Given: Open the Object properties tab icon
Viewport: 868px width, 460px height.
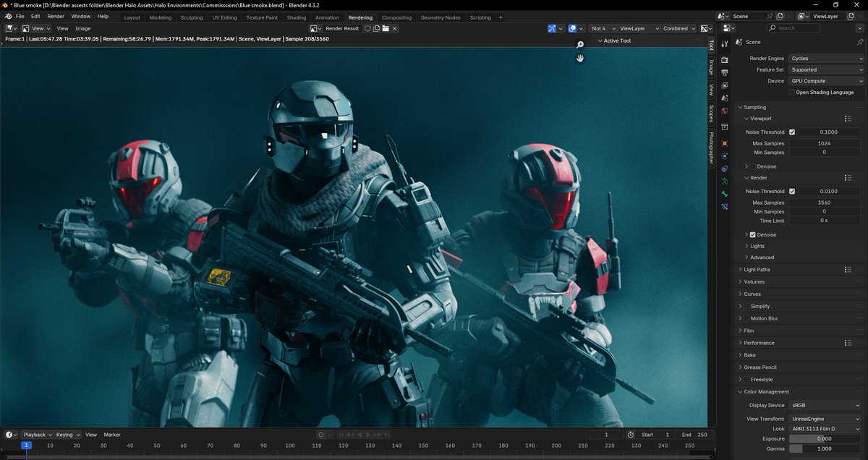Looking at the screenshot, I should point(724,143).
